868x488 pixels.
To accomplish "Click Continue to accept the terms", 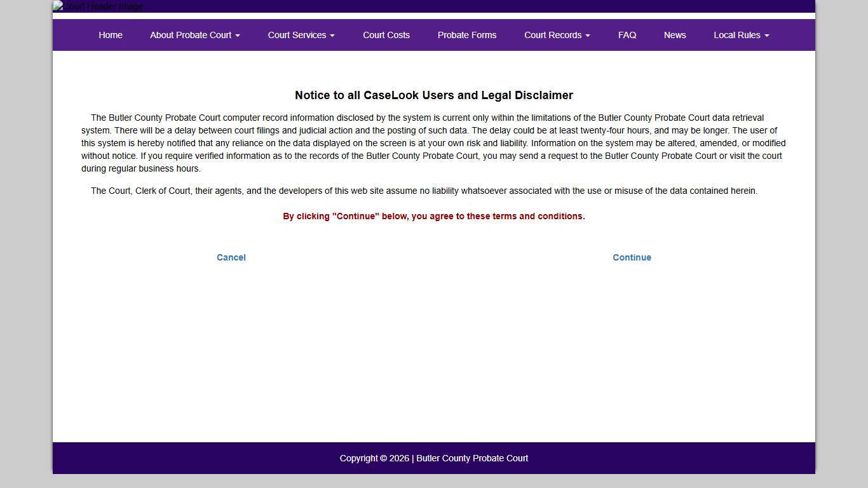I will (632, 257).
